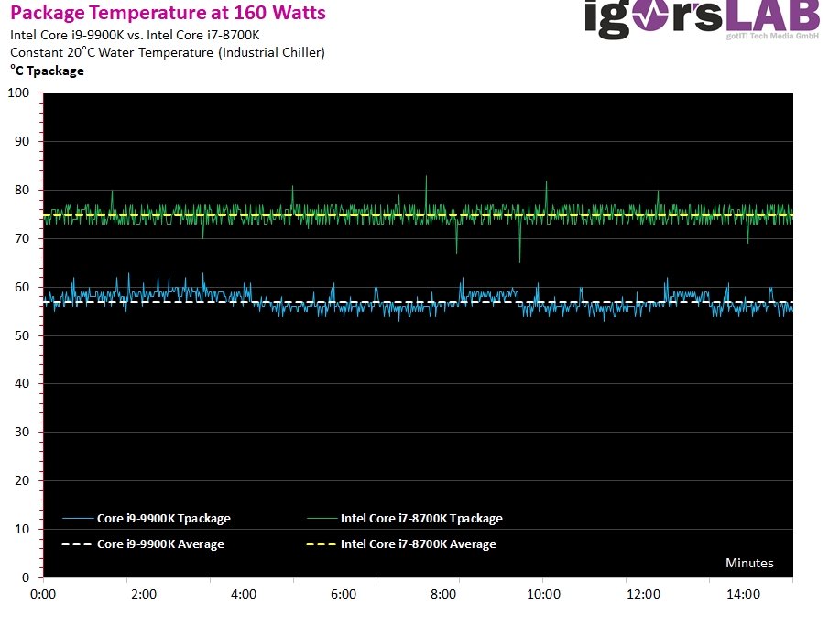840x626 pixels.
Task: Click the yellow dashed swatch in legend
Action: (x=322, y=544)
